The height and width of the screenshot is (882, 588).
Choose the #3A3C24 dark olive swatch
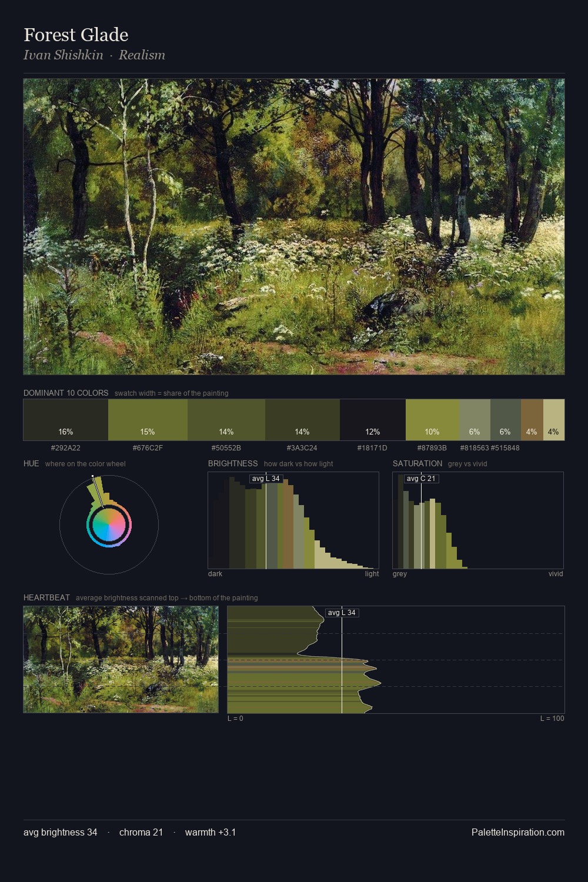coord(302,420)
